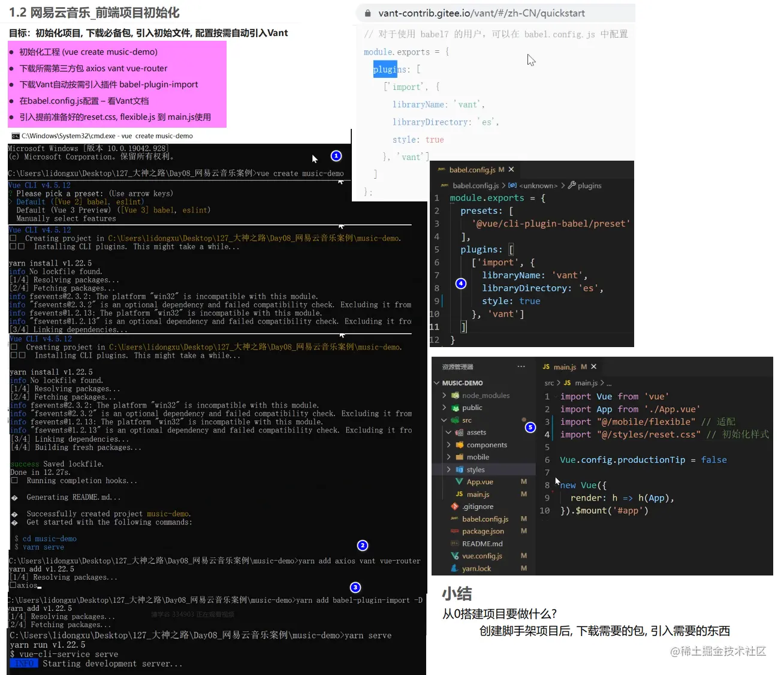Click the src breadcrumb above main.js
This screenshot has width=784, height=675.
pos(549,382)
